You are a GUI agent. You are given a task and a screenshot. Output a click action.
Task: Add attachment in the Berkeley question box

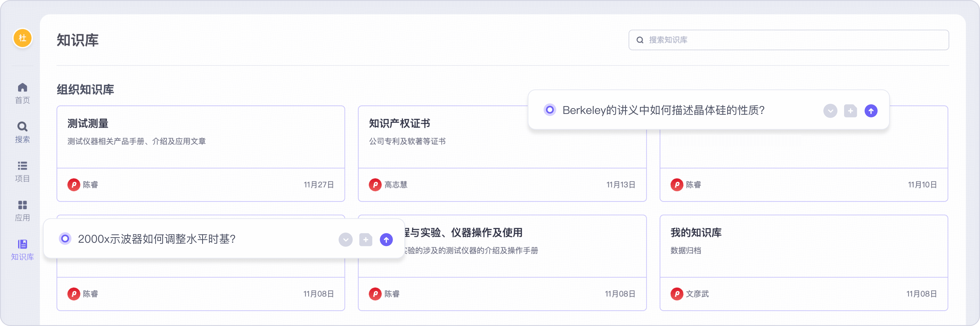point(850,111)
